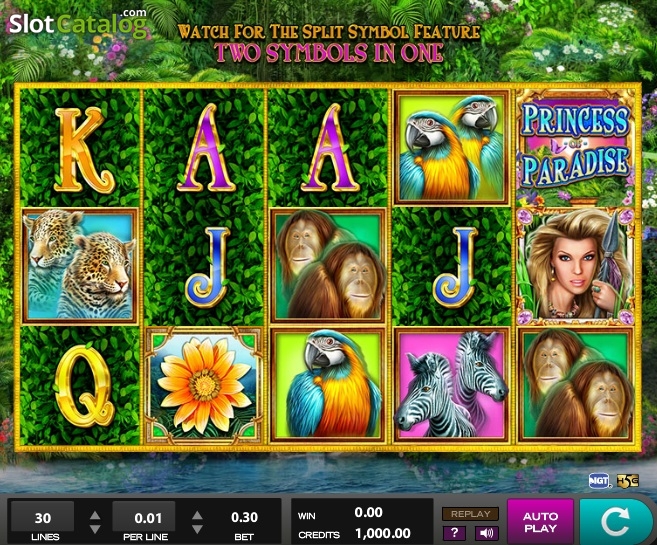Start Auto Play mode
The height and width of the screenshot is (545, 657).
[x=540, y=522]
